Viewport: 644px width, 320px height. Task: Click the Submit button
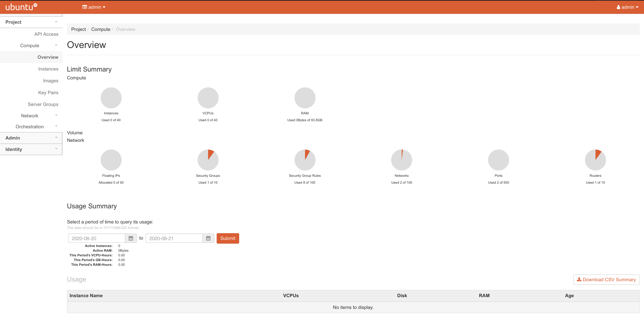tap(228, 238)
